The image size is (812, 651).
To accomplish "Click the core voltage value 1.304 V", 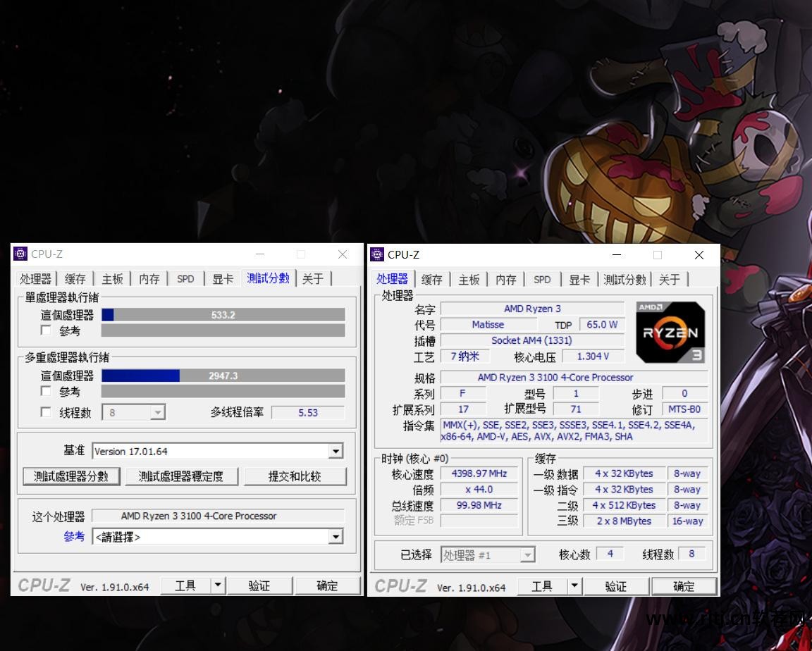I will (593, 356).
